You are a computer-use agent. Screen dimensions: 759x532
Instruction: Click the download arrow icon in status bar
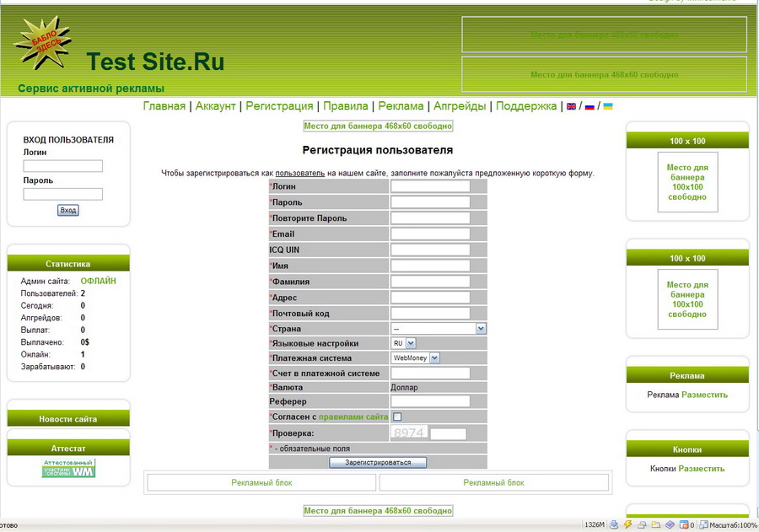pyautogui.click(x=614, y=524)
